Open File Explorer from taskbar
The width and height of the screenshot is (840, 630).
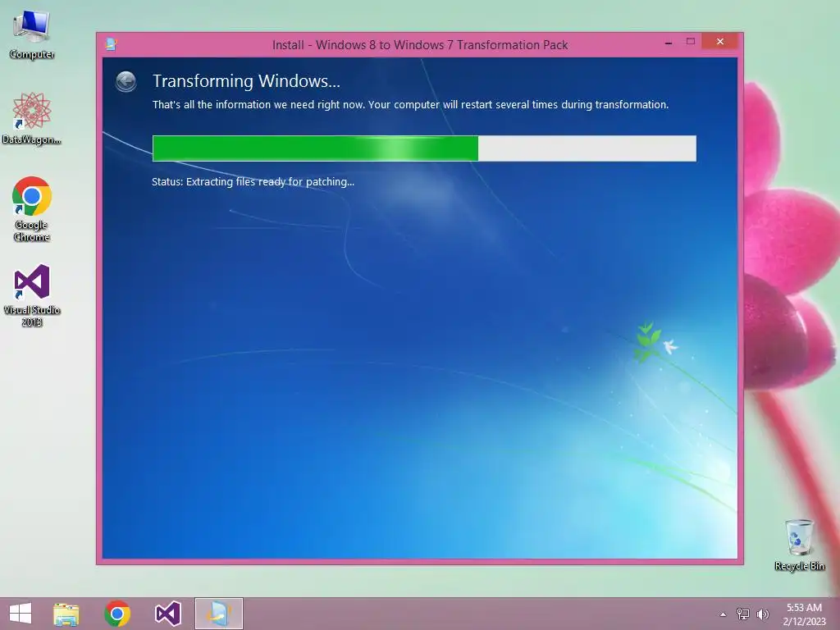(x=66, y=614)
